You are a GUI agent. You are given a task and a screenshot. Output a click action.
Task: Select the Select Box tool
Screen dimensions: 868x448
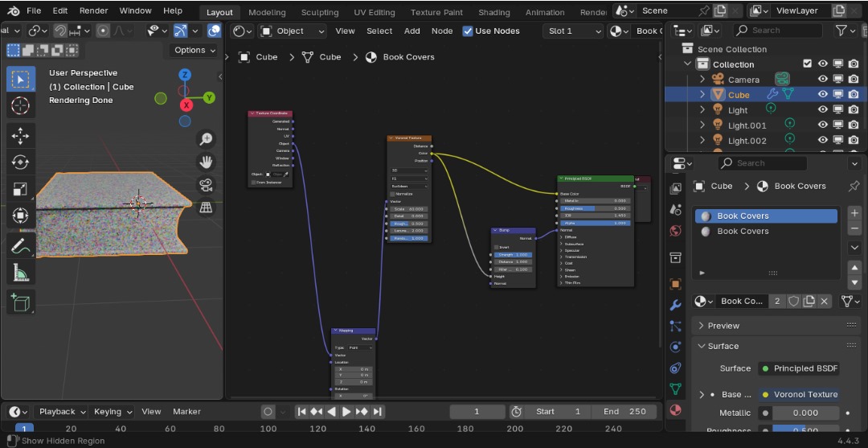tap(20, 79)
